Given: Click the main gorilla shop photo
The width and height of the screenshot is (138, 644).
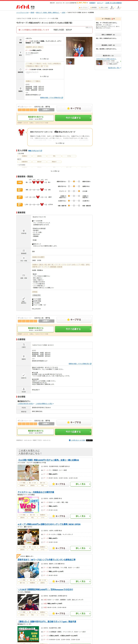Looking at the screenshot, I should 79,47.
